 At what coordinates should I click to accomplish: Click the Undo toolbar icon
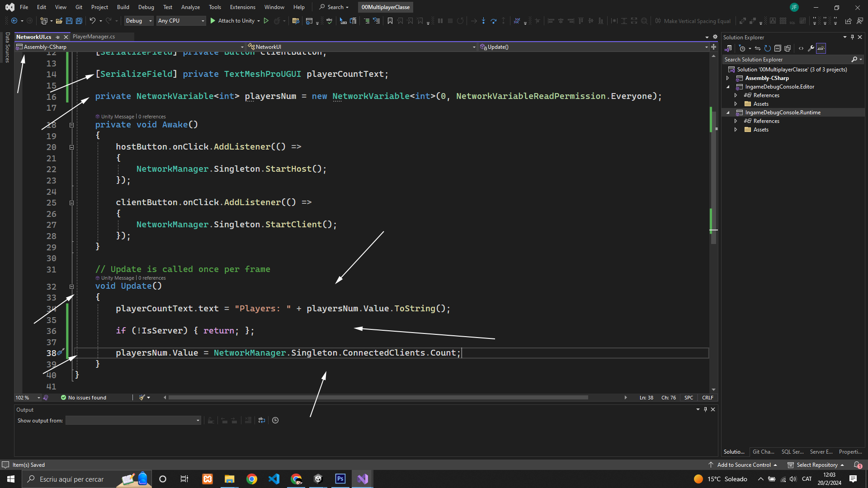92,21
